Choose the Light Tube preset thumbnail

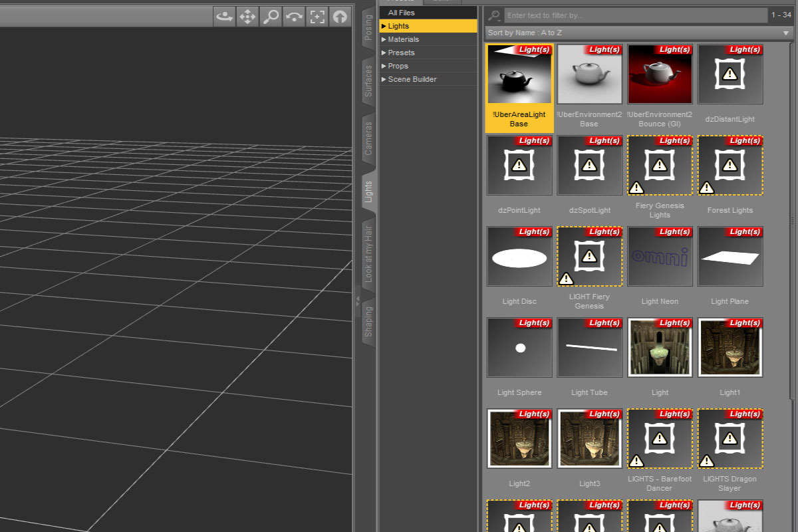pos(589,347)
